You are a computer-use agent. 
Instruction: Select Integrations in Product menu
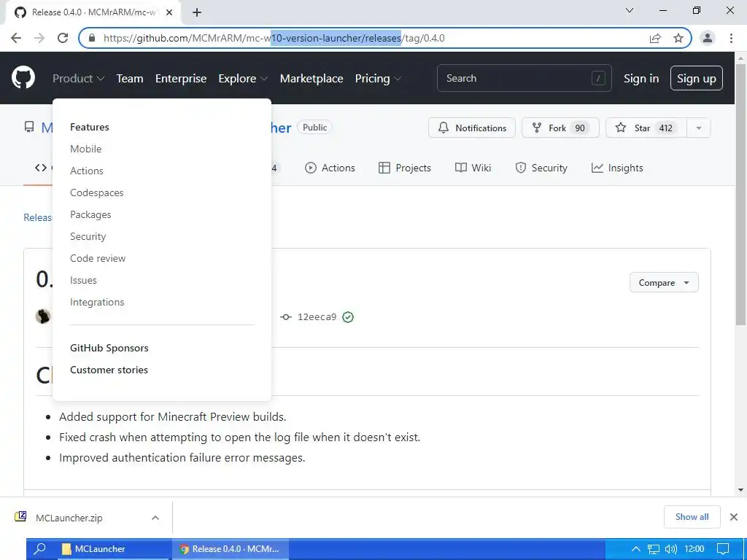[97, 303]
